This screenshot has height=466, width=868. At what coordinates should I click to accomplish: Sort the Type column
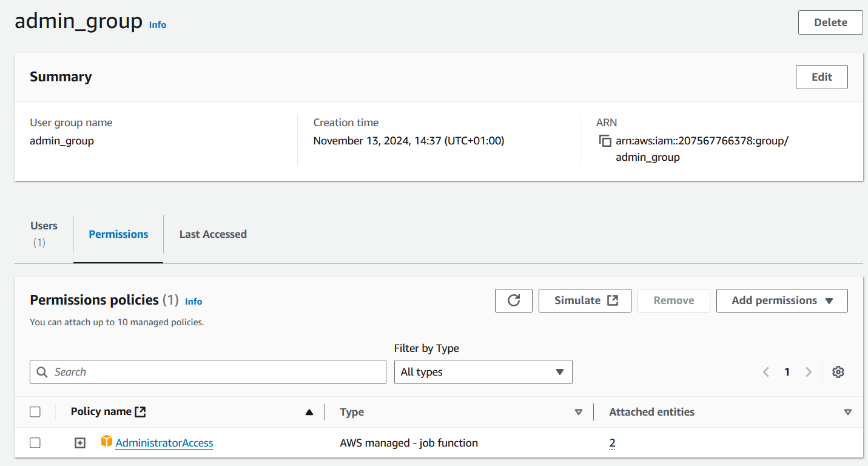click(579, 412)
